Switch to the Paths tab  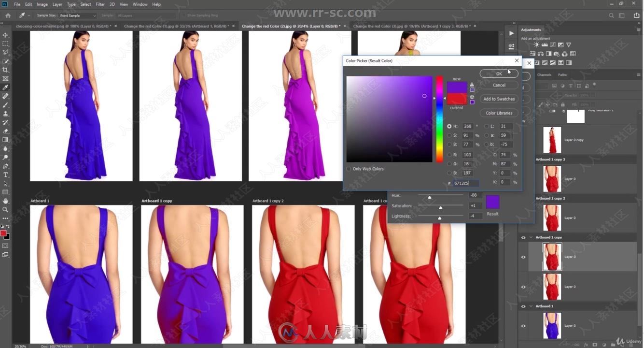tap(562, 75)
